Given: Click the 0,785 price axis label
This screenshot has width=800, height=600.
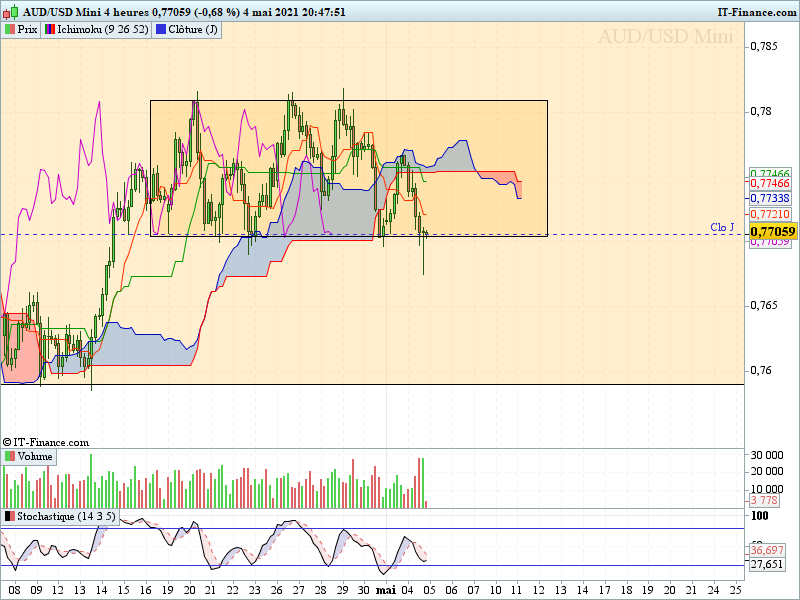Looking at the screenshot, I should pyautogui.click(x=764, y=46).
